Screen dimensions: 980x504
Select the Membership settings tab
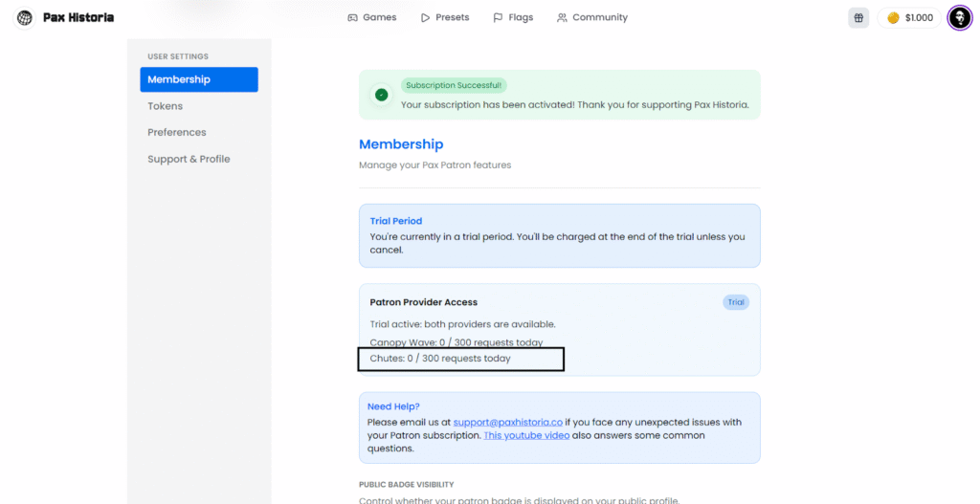point(198,79)
